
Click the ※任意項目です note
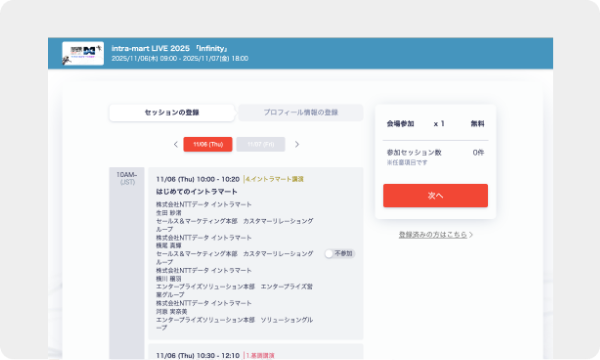(407, 163)
